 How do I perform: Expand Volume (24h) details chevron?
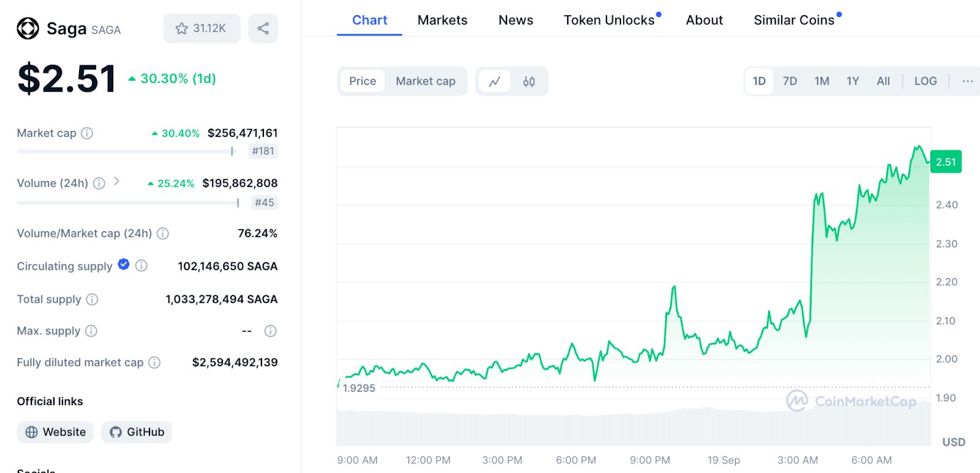pyautogui.click(x=117, y=182)
